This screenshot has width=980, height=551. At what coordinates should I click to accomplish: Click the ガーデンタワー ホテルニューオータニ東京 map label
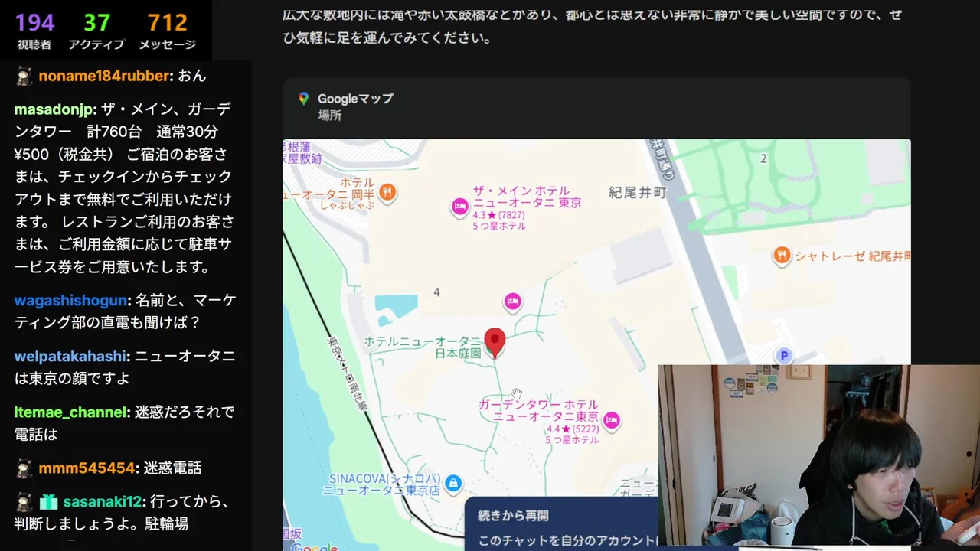tap(539, 410)
